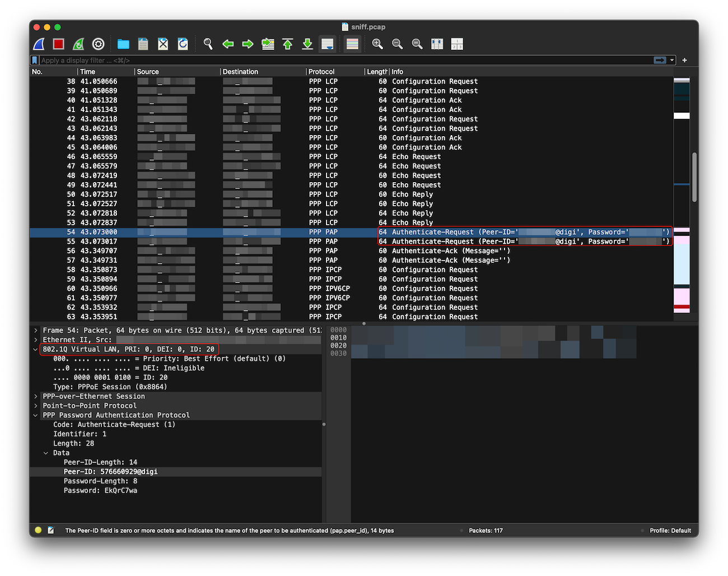
Task: Collapse PPP Password Authentication Protocol section
Action: (x=36, y=416)
